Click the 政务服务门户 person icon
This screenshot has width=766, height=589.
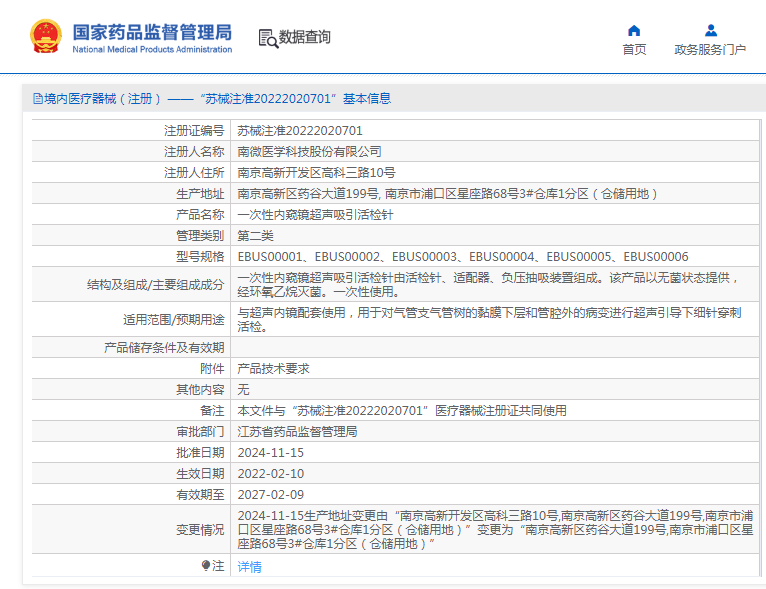(x=710, y=30)
